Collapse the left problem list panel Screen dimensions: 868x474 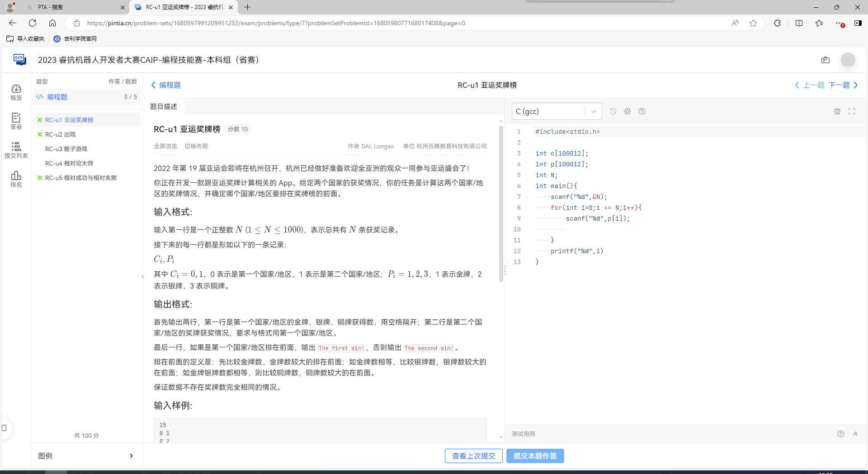coord(143,276)
